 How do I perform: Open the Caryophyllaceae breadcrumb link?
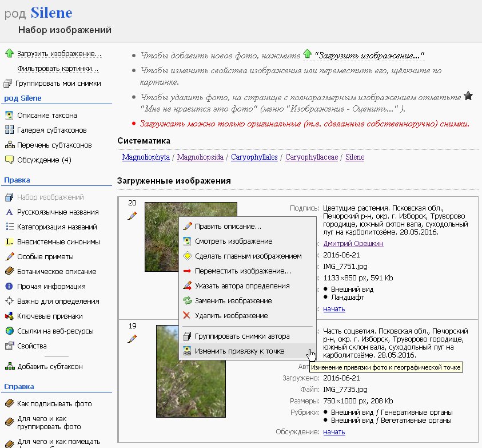312,157
